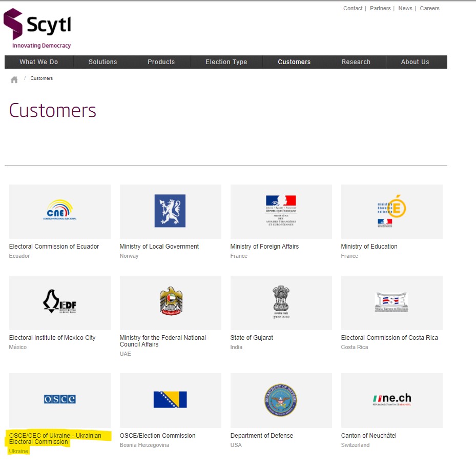476x469 pixels.
Task: Open the Gujarat state emblem logo
Action: [x=281, y=303]
